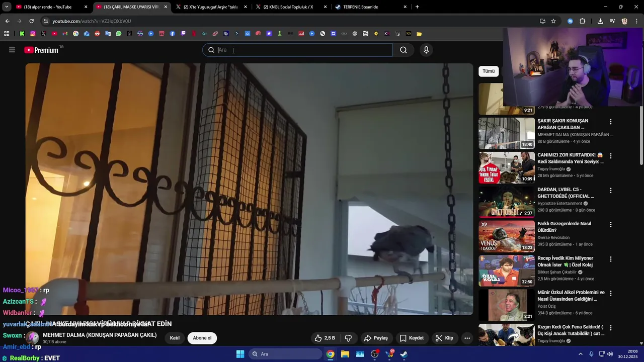Open Twitch bookmark in bookmarks bar
The image size is (644, 362).
(183, 34)
